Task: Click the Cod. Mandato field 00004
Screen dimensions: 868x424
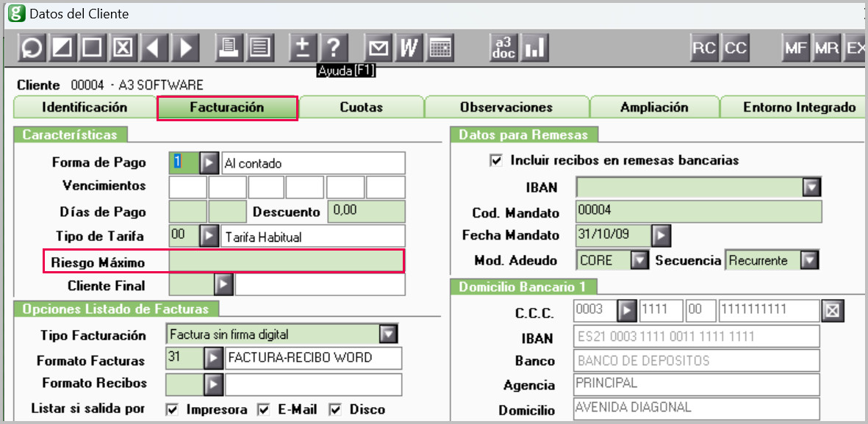Action: (699, 212)
